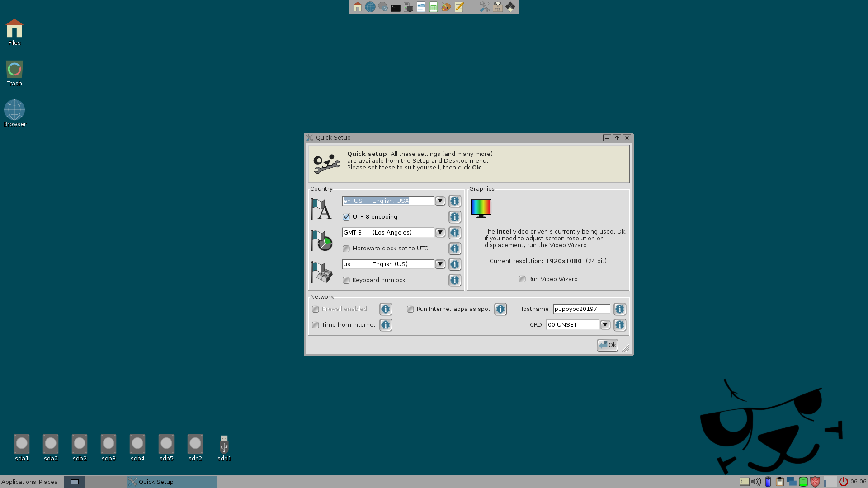Click the en_US English, USA combo field
The image size is (868, 488).
point(388,201)
